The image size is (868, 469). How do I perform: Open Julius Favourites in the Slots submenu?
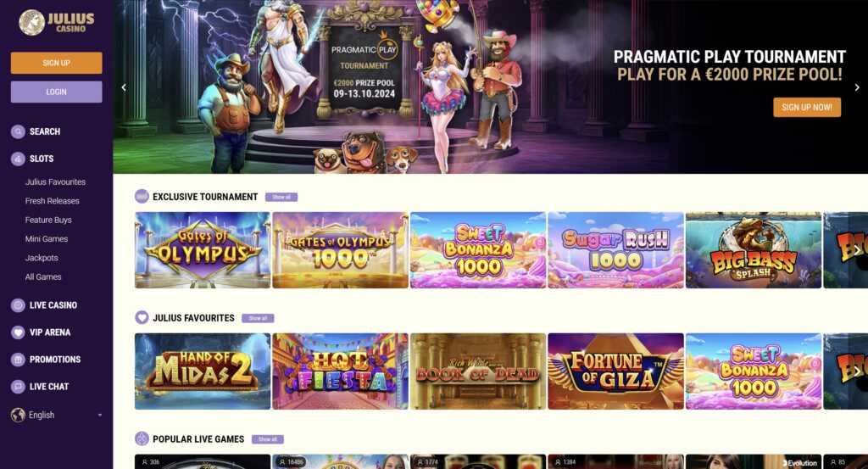tap(55, 181)
